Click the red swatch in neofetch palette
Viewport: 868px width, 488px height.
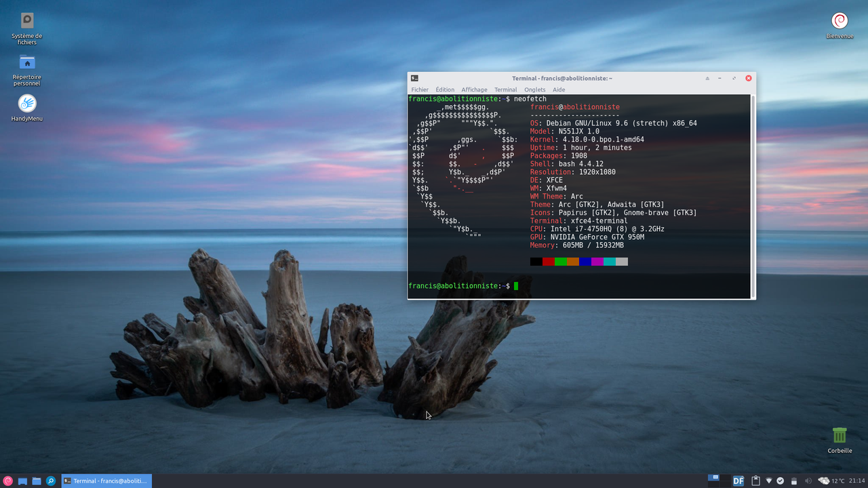(548, 261)
